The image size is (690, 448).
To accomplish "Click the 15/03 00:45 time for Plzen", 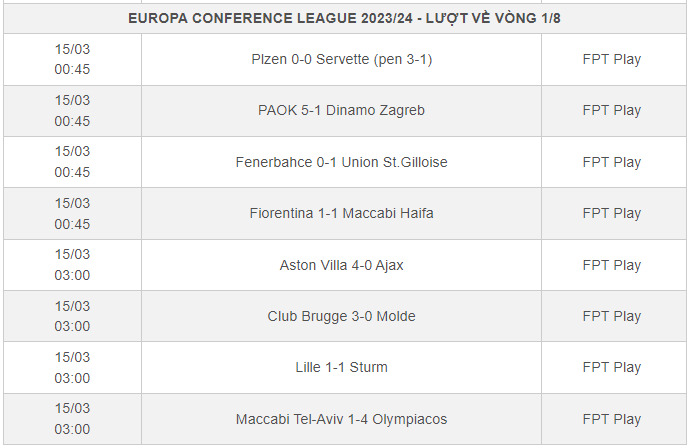I will [72, 59].
